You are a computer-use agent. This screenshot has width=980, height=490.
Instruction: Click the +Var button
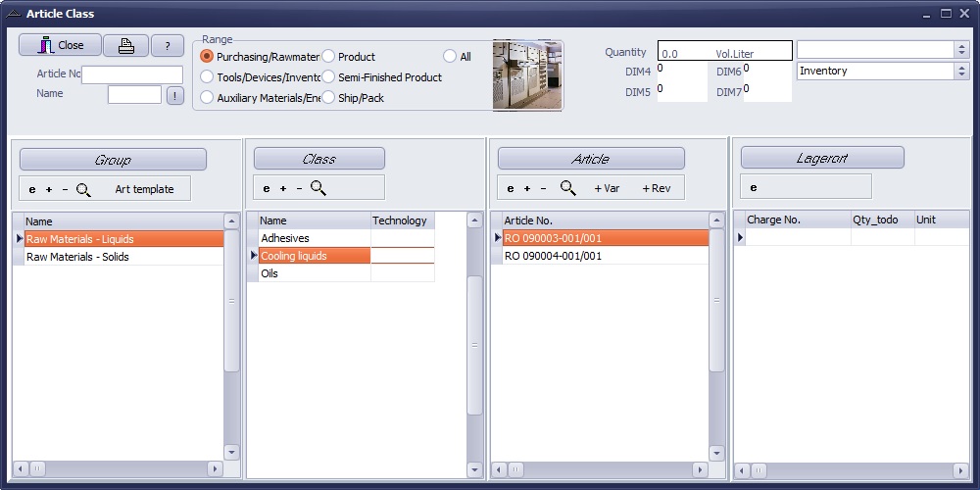tap(607, 188)
